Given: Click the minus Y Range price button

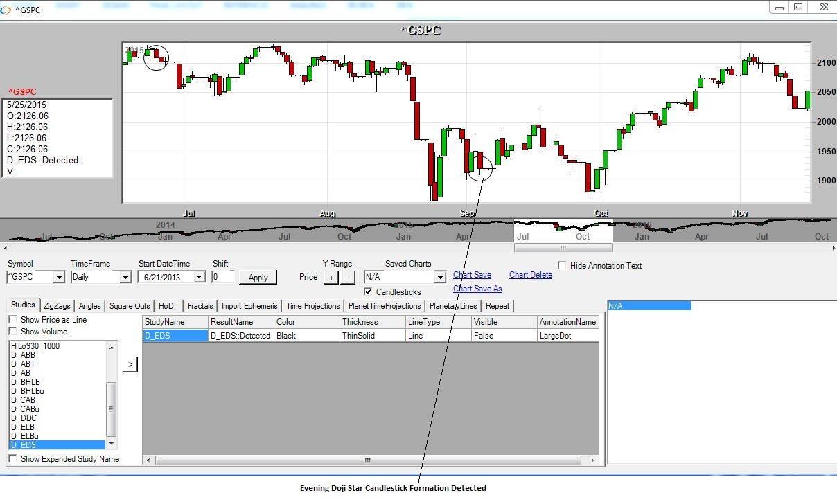Looking at the screenshot, I should pos(347,277).
